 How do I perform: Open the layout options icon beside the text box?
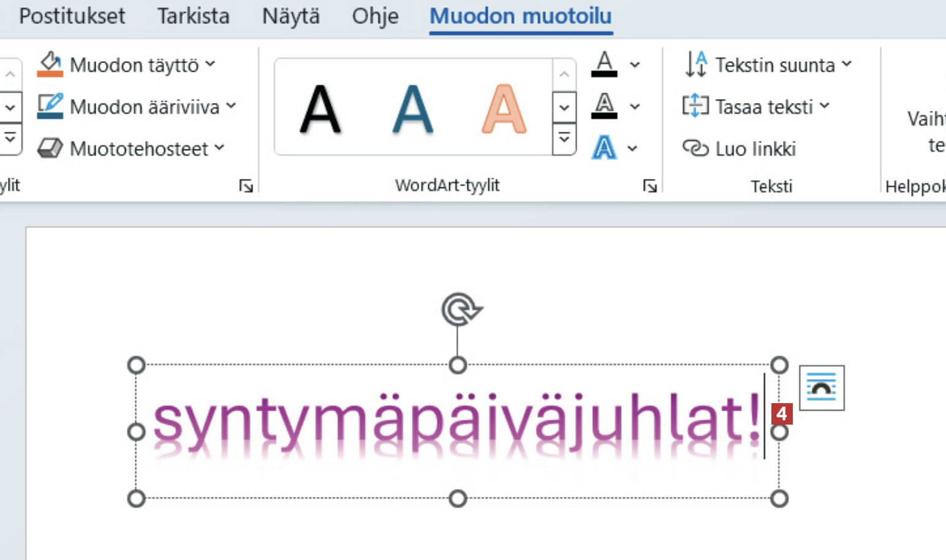(821, 388)
